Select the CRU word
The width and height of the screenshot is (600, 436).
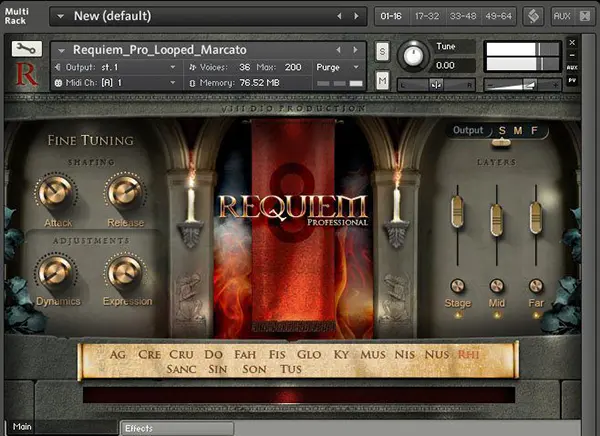181,355
